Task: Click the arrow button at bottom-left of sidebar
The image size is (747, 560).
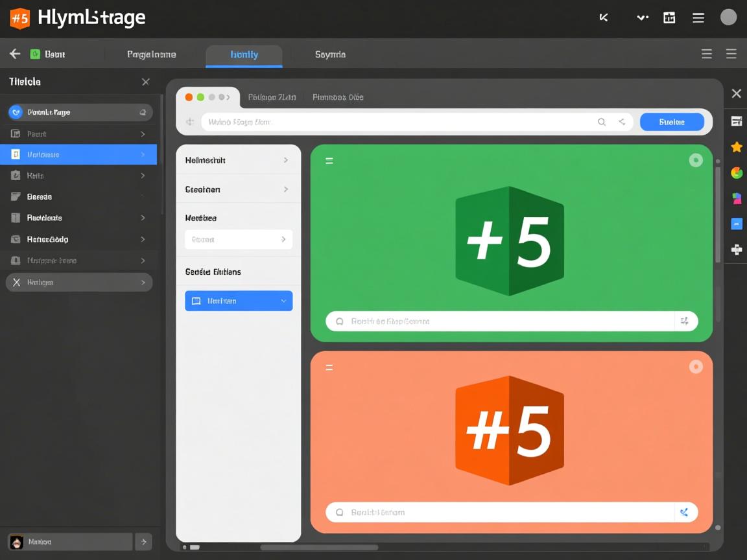Action: [x=144, y=542]
